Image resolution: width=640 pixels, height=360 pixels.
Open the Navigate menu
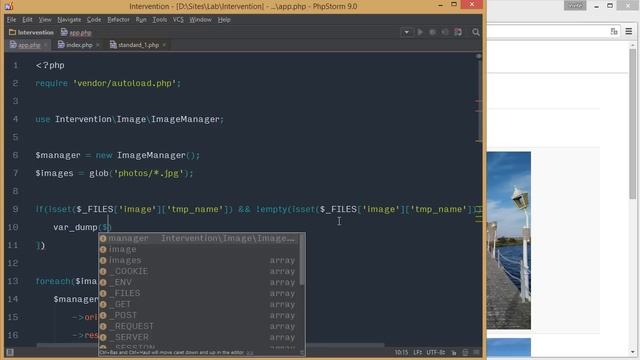click(69, 20)
